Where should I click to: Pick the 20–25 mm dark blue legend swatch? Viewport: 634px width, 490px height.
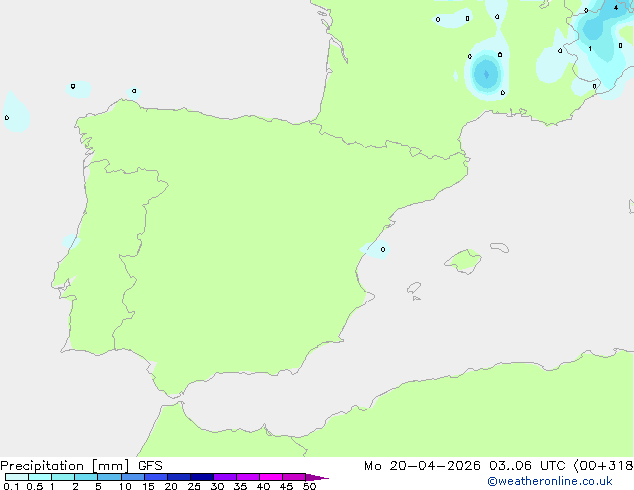179,477
